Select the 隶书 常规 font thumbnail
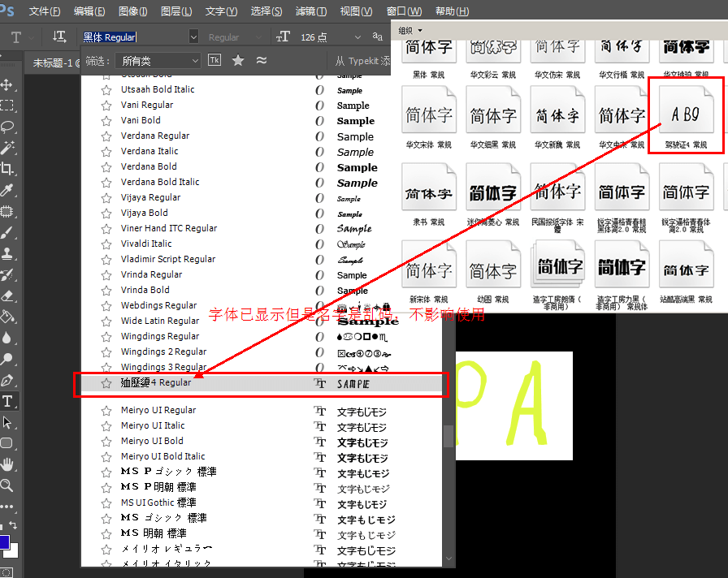728x578 pixels. coord(428,194)
